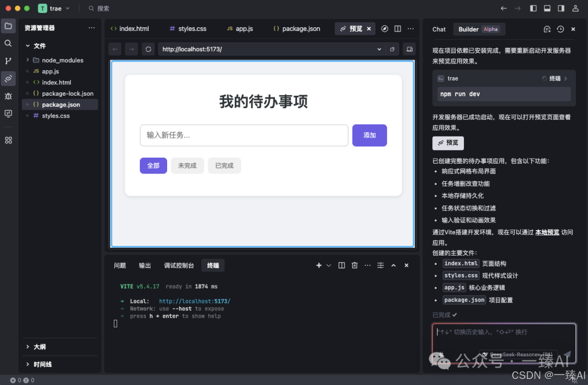Switch to the app.js editor tab
Viewport: 588px width, 385px height.
[240, 28]
